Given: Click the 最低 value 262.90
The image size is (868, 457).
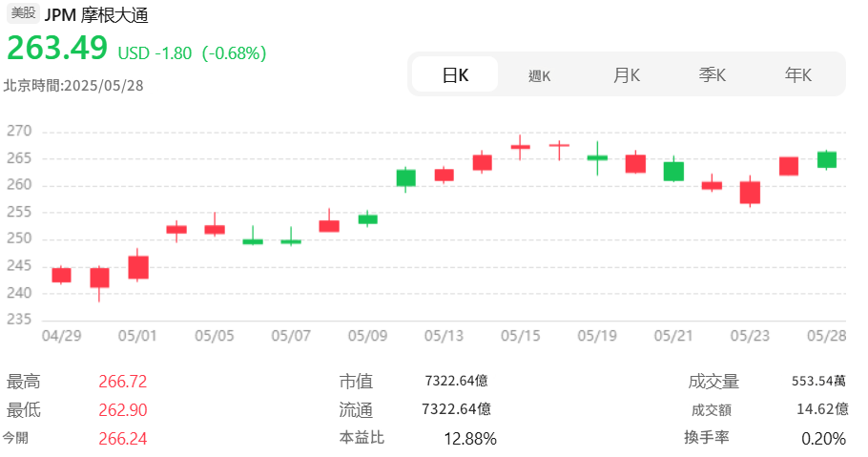Looking at the screenshot, I should point(123,410).
